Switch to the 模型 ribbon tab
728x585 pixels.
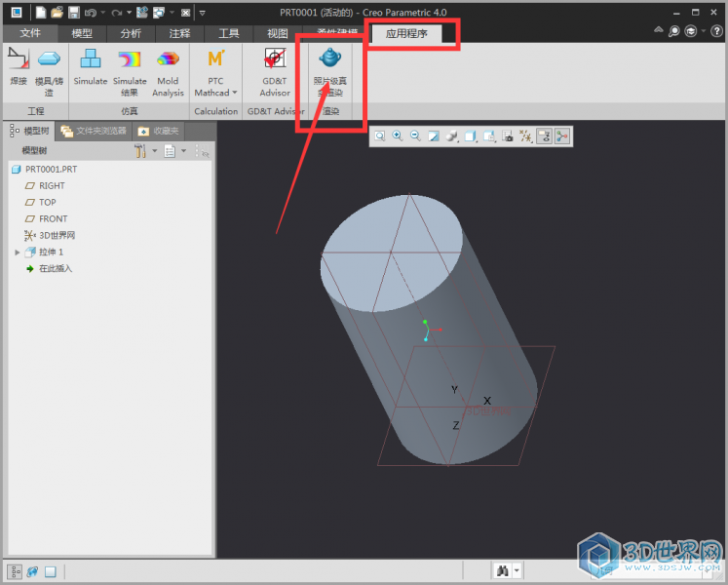pos(82,33)
